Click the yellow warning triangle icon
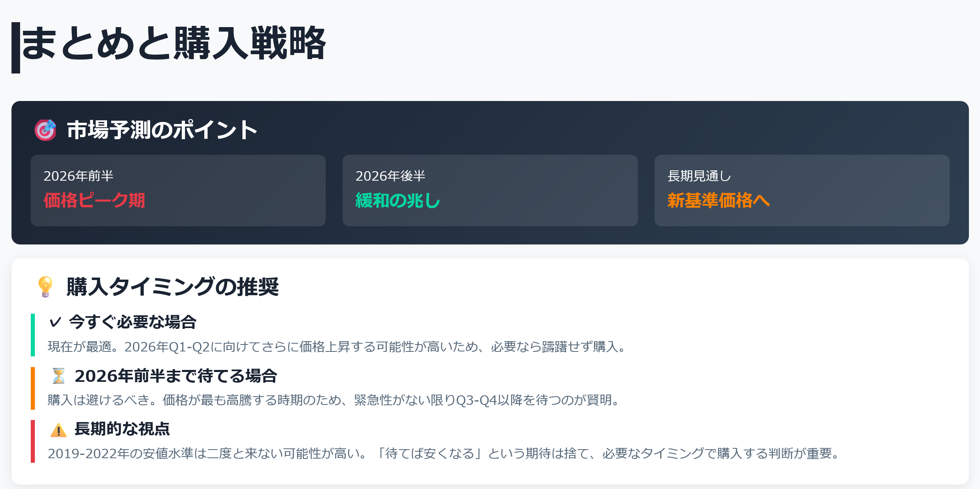This screenshot has width=980, height=489. (x=59, y=430)
